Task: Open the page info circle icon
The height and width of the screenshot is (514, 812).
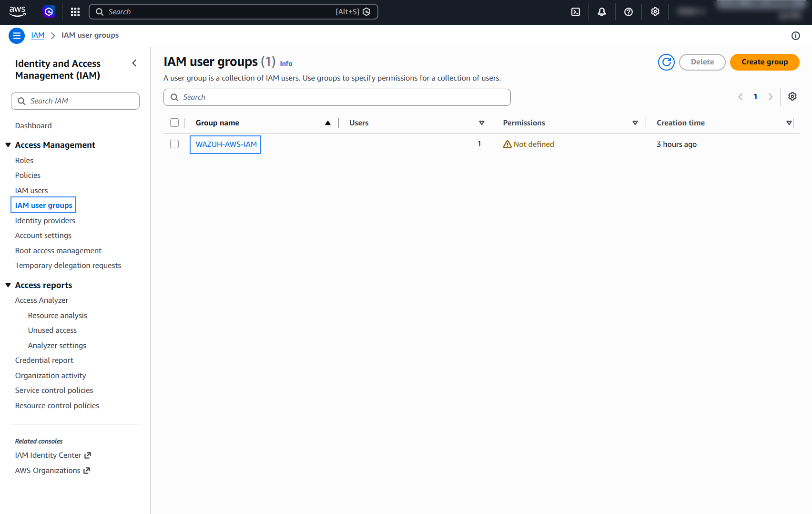Action: coord(796,36)
